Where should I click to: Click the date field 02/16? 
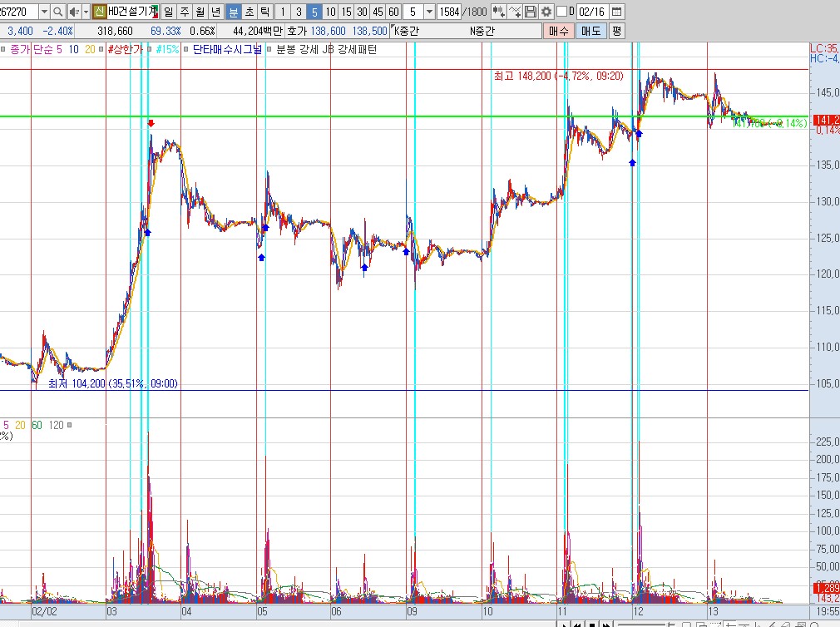tap(592, 12)
